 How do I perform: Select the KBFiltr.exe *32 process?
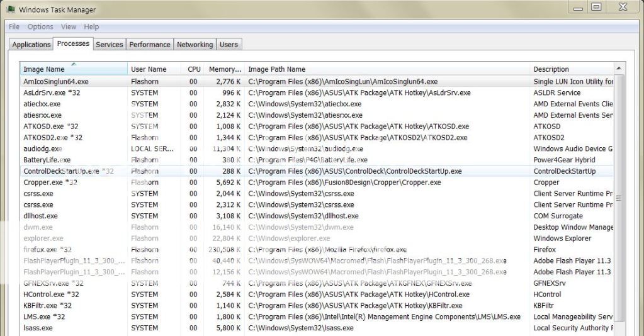pos(316,306)
